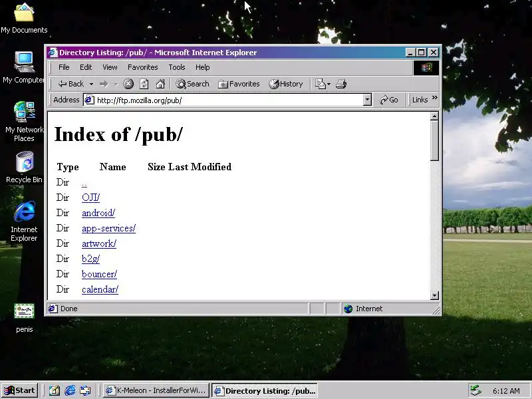Click the IE icon in title bar

[53, 53]
